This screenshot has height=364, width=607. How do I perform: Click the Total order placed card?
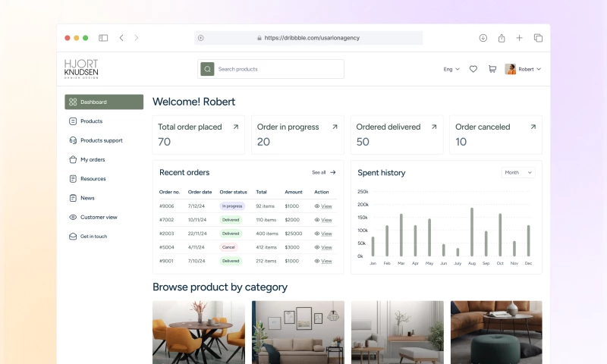(x=199, y=135)
